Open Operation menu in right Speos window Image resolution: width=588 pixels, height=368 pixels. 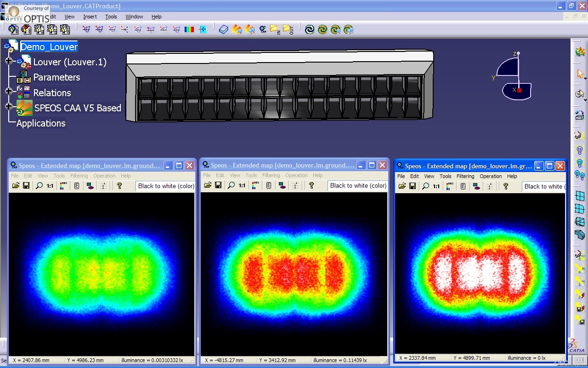491,176
